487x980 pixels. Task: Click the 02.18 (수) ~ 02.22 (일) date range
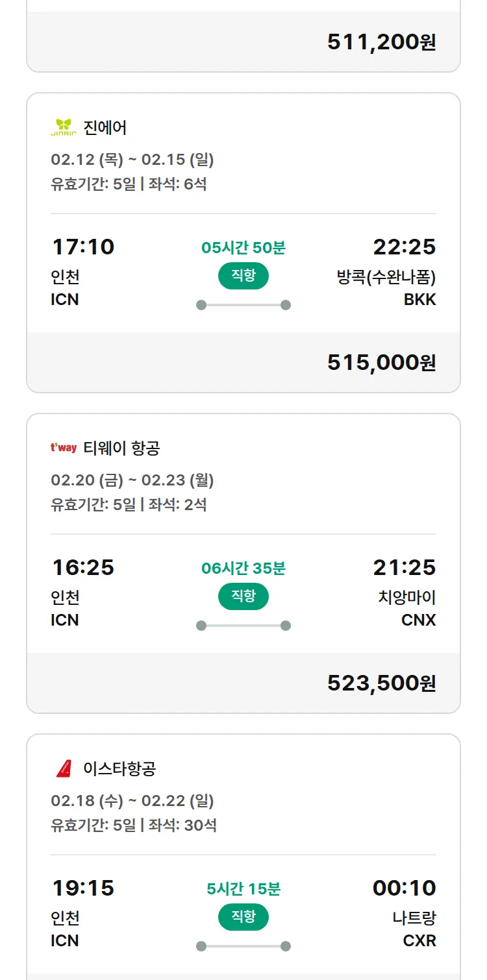(132, 801)
